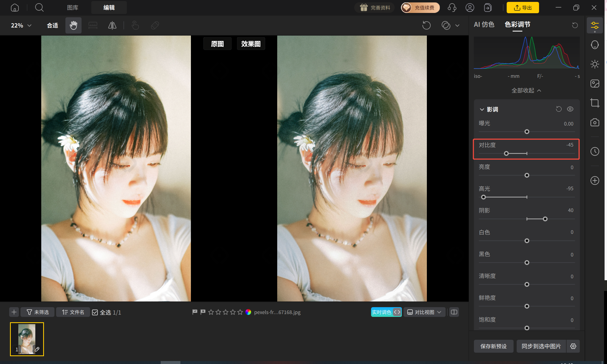This screenshot has width=607, height=364.
Task: Click the 同步到选中图片 button
Action: pyautogui.click(x=541, y=346)
